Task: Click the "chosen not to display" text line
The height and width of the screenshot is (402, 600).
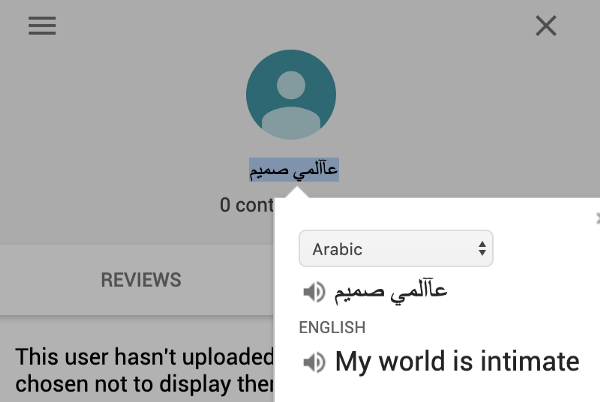Action: [145, 384]
